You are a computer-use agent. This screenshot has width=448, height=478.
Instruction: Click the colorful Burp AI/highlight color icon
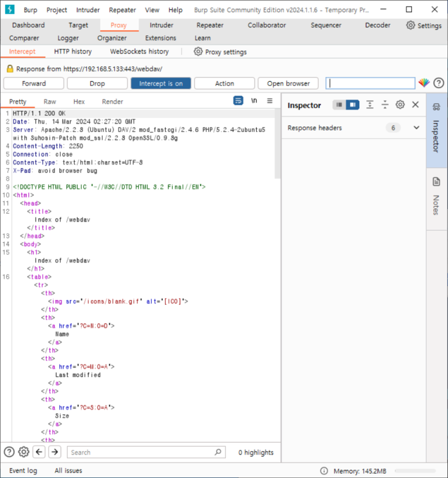(x=424, y=83)
